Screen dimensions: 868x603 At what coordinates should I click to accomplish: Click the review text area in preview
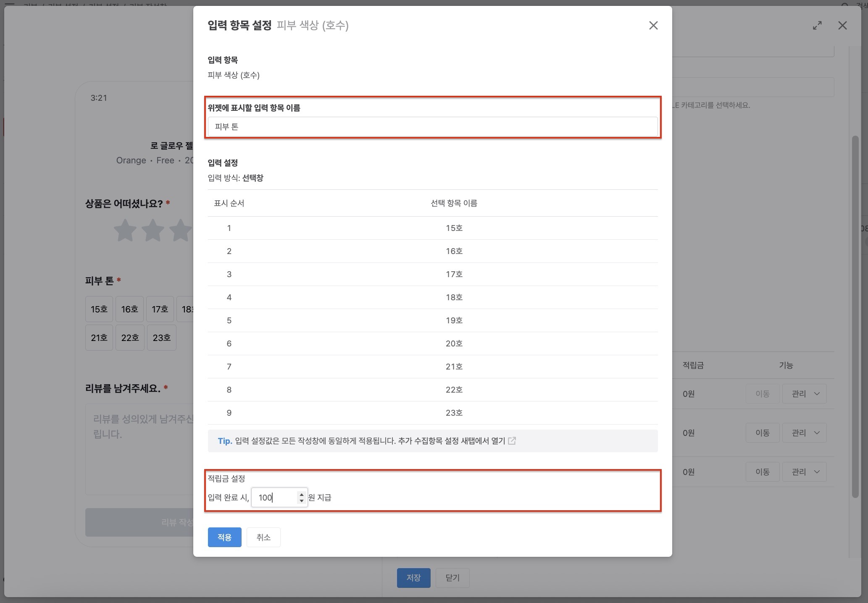point(139,449)
